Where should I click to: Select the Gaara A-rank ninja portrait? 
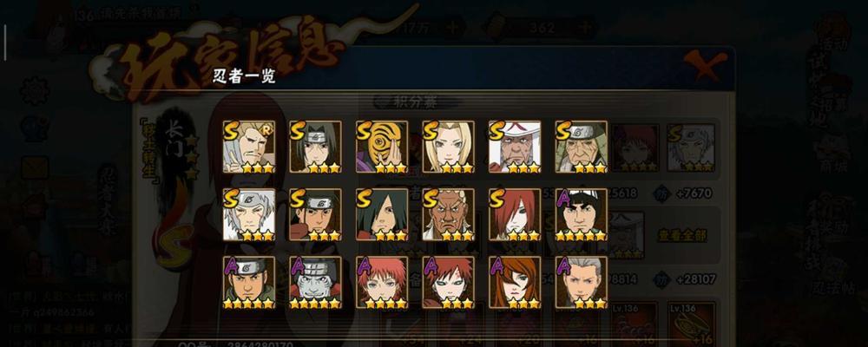449,282
